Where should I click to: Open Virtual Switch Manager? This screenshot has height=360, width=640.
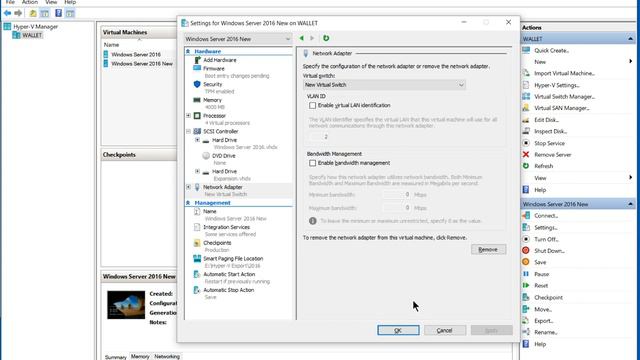[565, 97]
